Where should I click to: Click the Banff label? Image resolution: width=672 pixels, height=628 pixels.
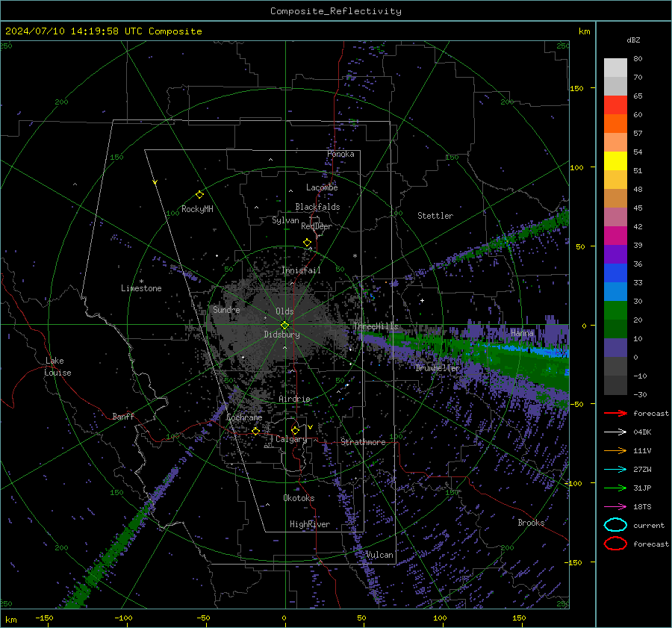[x=123, y=416]
